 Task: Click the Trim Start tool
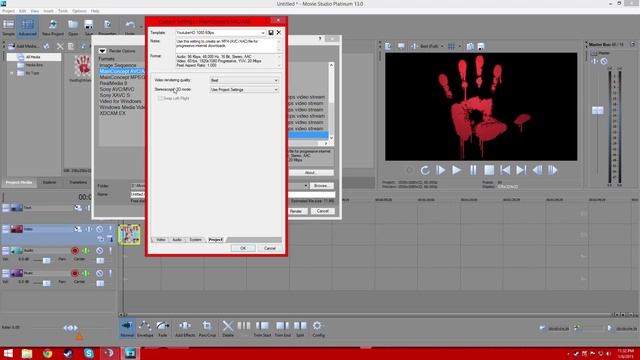(262, 329)
